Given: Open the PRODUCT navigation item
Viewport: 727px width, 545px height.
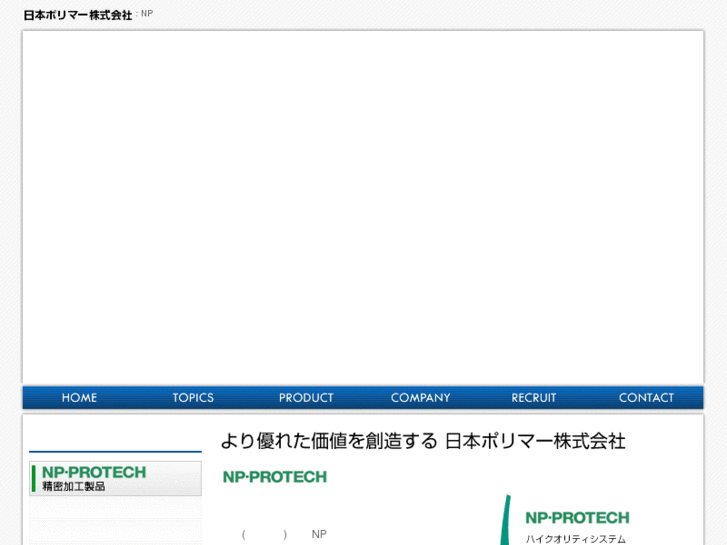Looking at the screenshot, I should [306, 398].
